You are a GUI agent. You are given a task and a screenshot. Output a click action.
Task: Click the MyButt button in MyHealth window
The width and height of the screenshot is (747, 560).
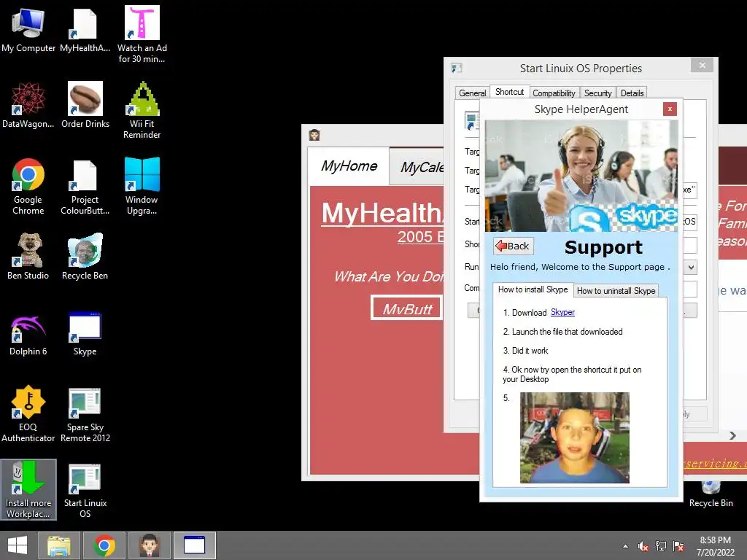407,308
